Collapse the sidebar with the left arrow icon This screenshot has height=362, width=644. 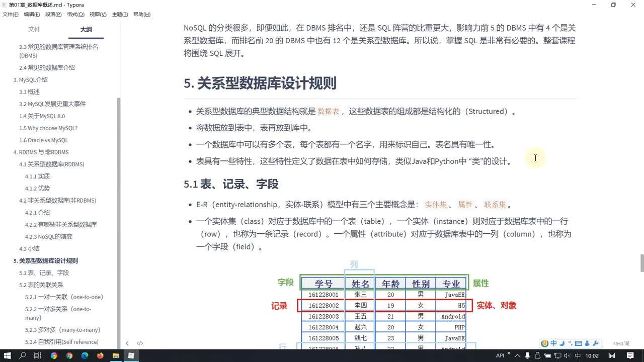click(127, 343)
